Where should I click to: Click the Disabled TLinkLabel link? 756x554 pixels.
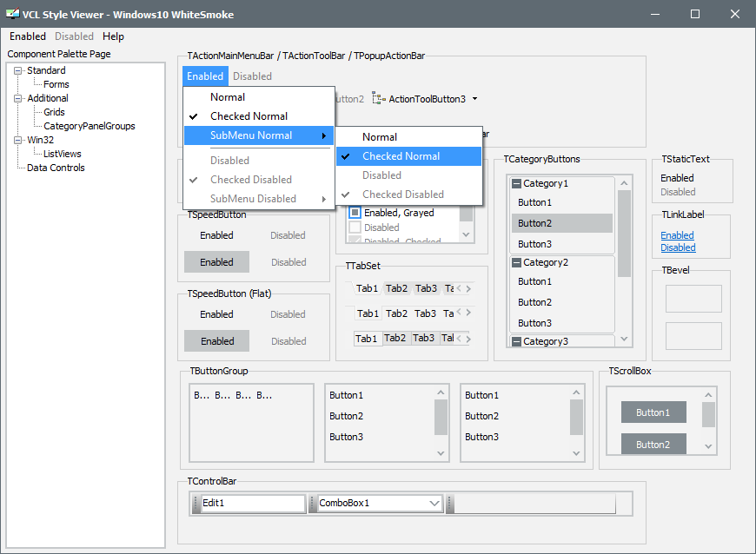click(x=678, y=247)
